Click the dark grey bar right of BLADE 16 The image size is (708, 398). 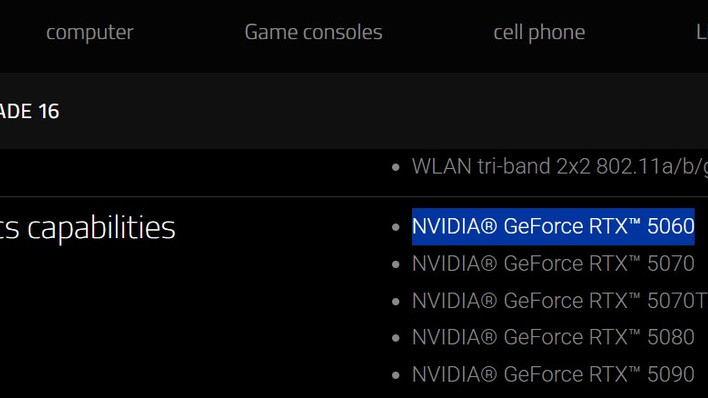pyautogui.click(x=384, y=111)
